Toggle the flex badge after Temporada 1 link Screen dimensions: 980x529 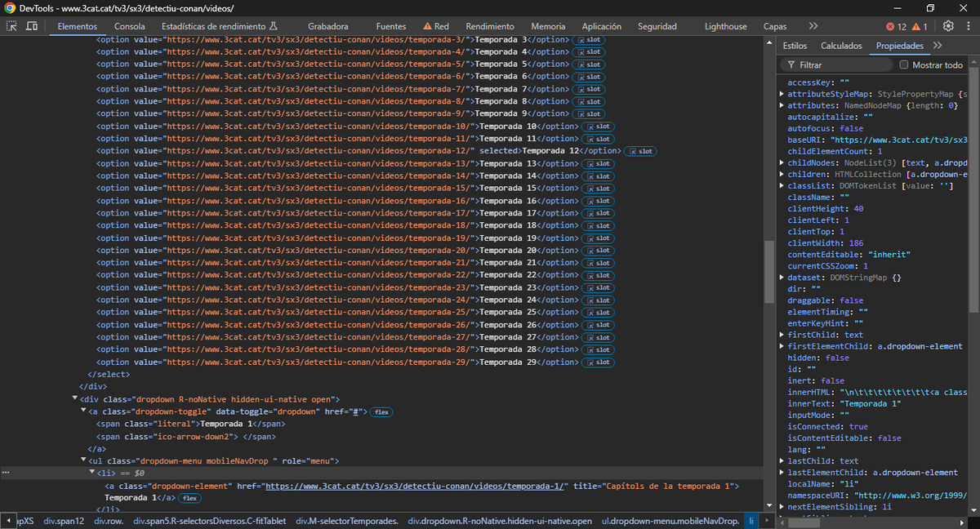190,498
